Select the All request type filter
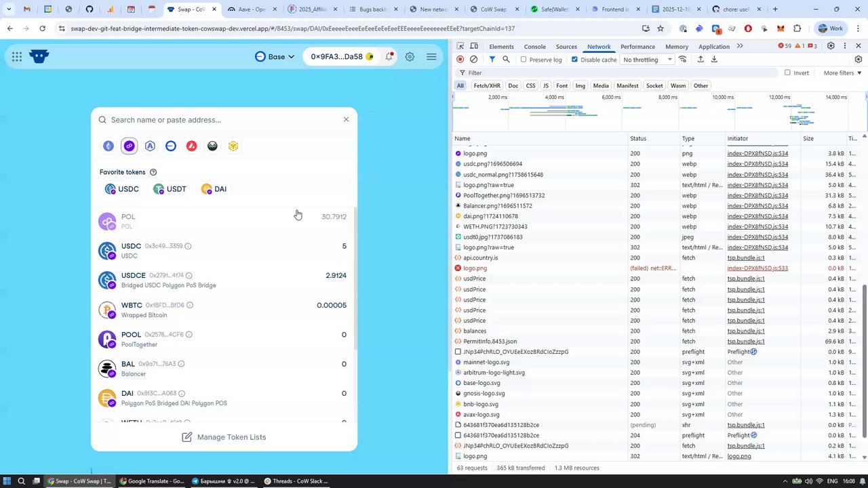 pos(460,85)
